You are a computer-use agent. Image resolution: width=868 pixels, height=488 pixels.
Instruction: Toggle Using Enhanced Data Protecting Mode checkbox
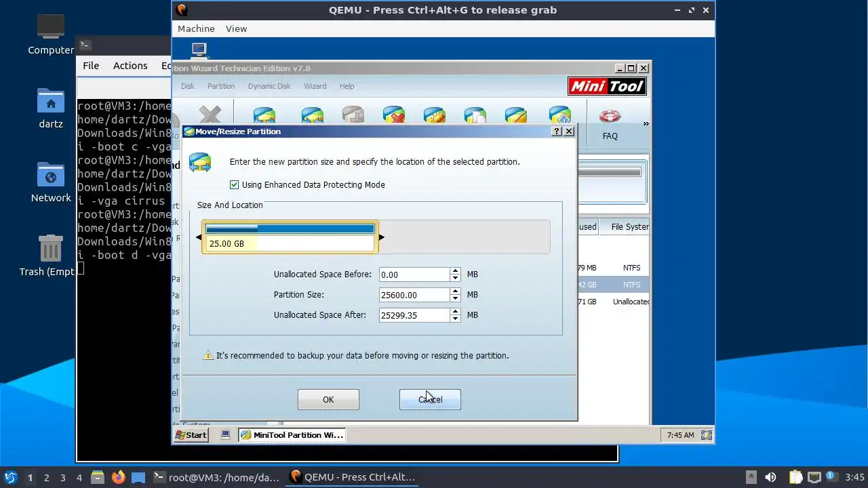coord(235,184)
